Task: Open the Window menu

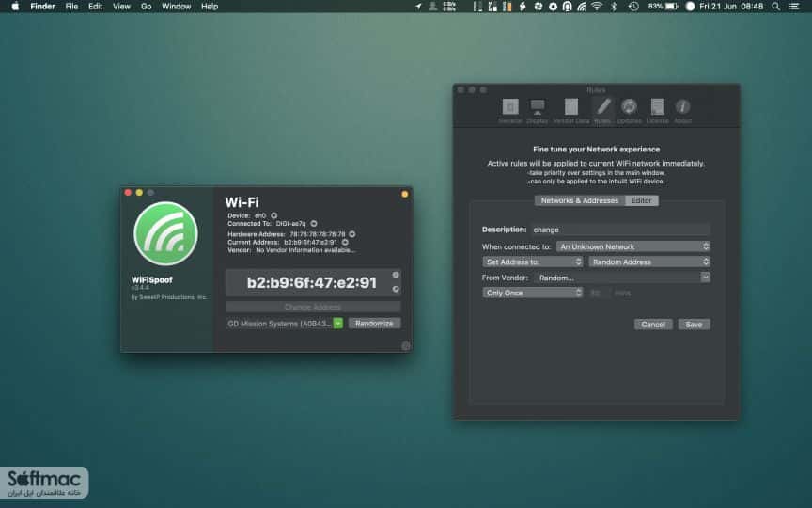Action: [x=176, y=7]
